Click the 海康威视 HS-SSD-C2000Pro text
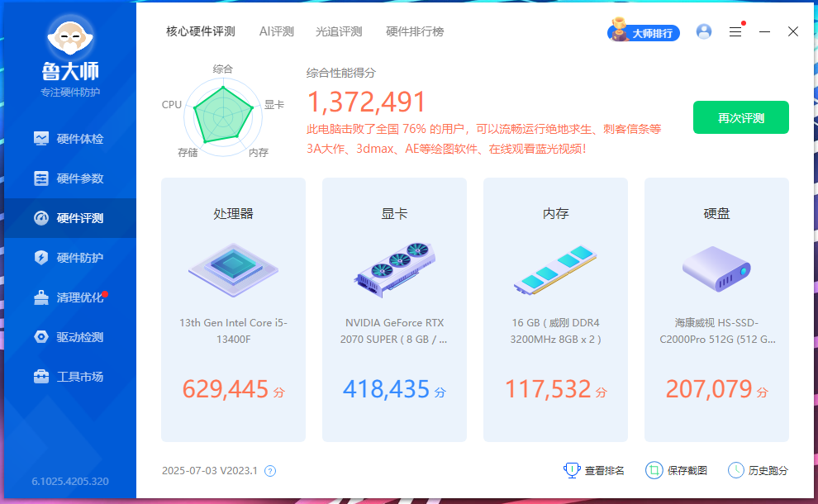818x504 pixels. coord(717,330)
